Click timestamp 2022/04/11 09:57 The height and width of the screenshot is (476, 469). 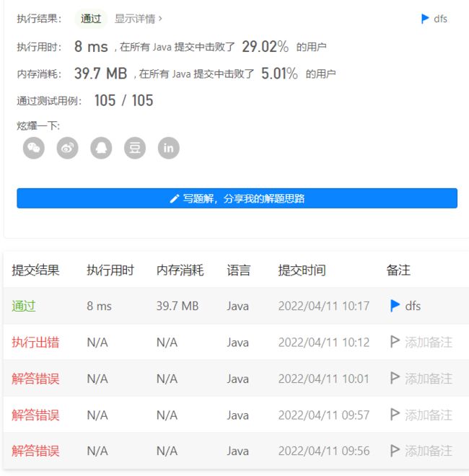324,415
